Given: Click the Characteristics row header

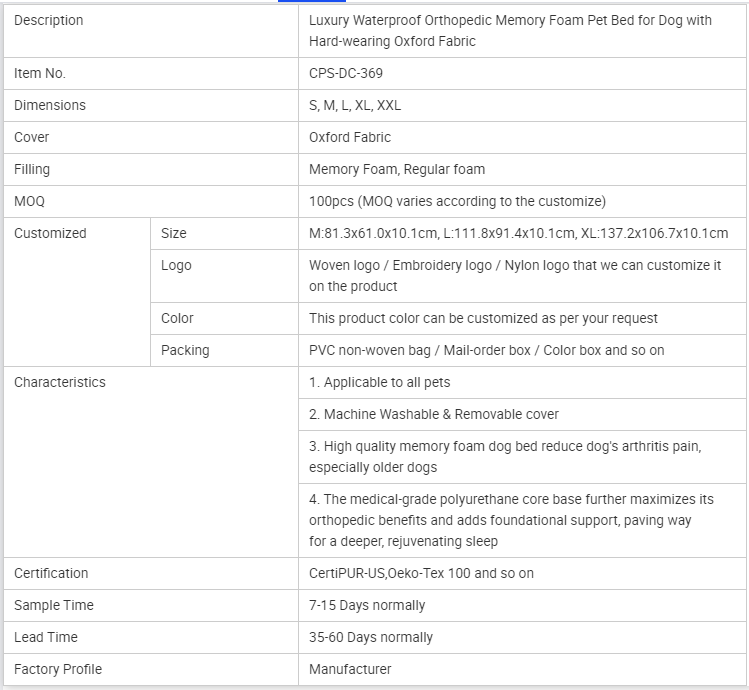Looking at the screenshot, I should pos(60,382).
